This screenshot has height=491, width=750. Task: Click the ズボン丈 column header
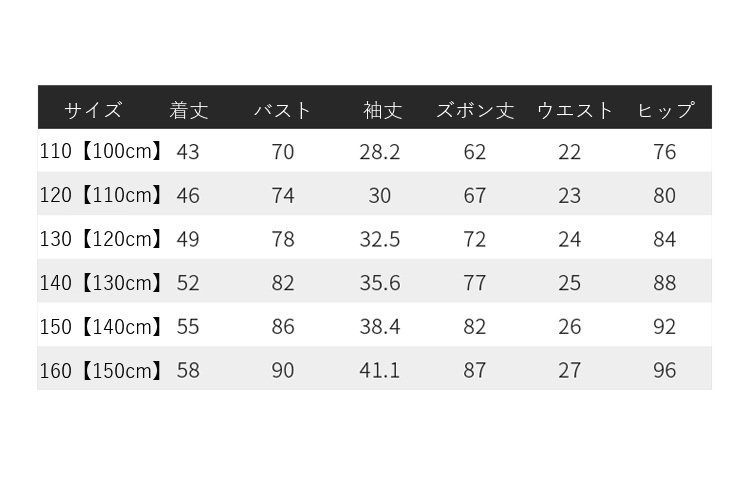(x=475, y=110)
